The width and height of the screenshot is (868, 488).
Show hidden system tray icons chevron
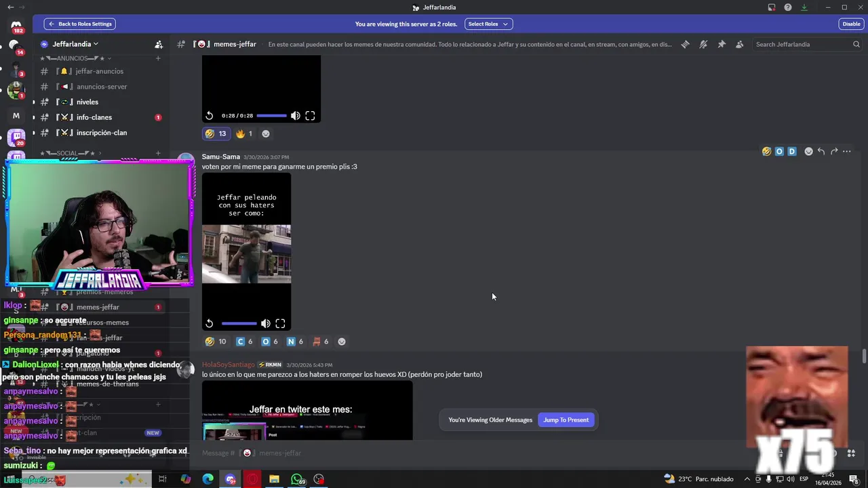coord(747,479)
